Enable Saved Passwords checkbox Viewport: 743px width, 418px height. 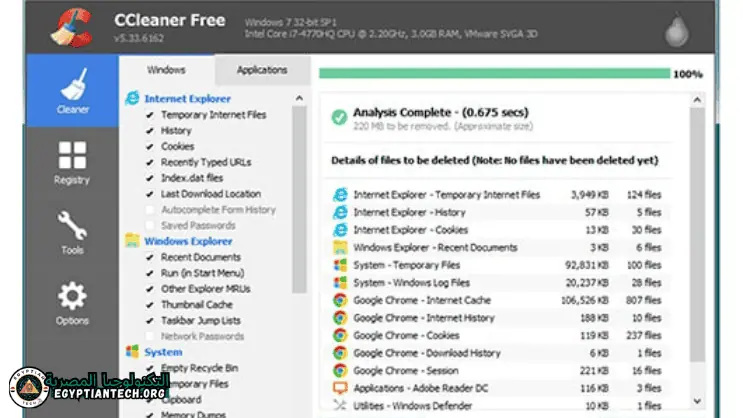click(150, 226)
